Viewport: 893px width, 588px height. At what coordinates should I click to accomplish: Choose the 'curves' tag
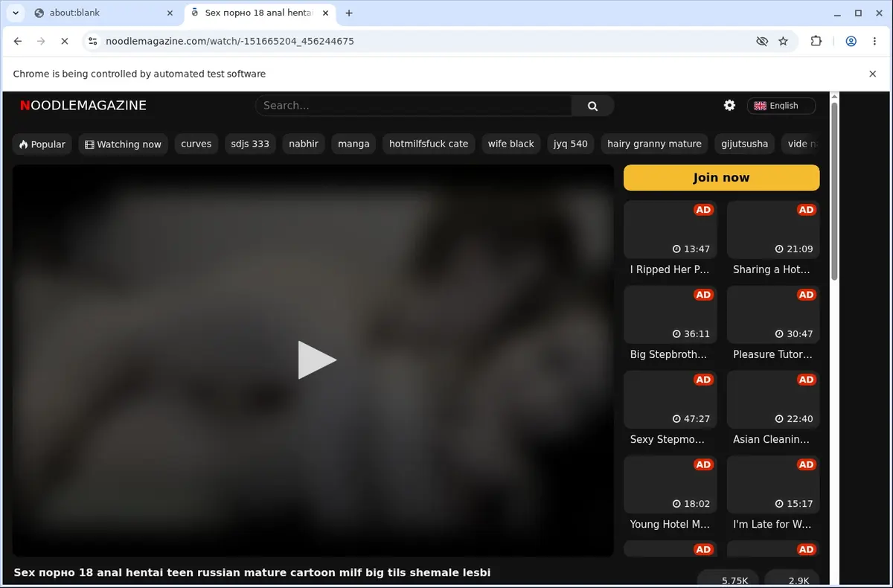(x=196, y=144)
